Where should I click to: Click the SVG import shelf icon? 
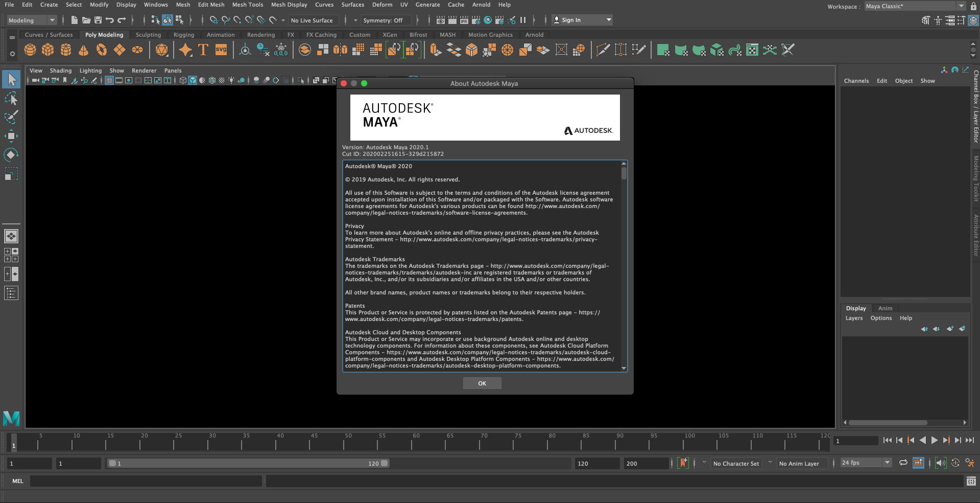pos(221,50)
